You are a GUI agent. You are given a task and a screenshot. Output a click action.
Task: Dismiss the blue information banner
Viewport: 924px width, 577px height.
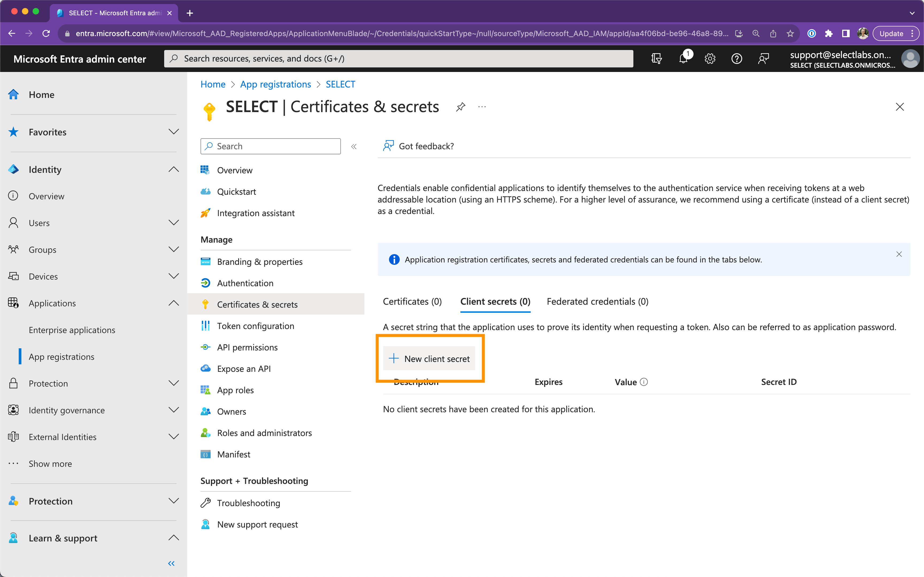point(899,254)
